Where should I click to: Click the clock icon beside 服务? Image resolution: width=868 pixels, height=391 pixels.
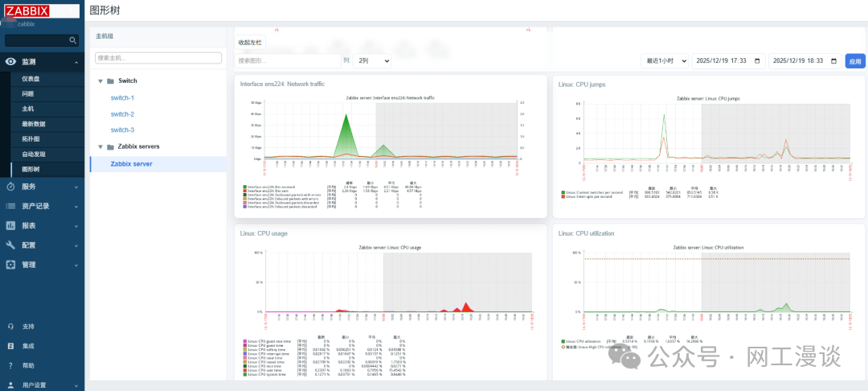[10, 187]
